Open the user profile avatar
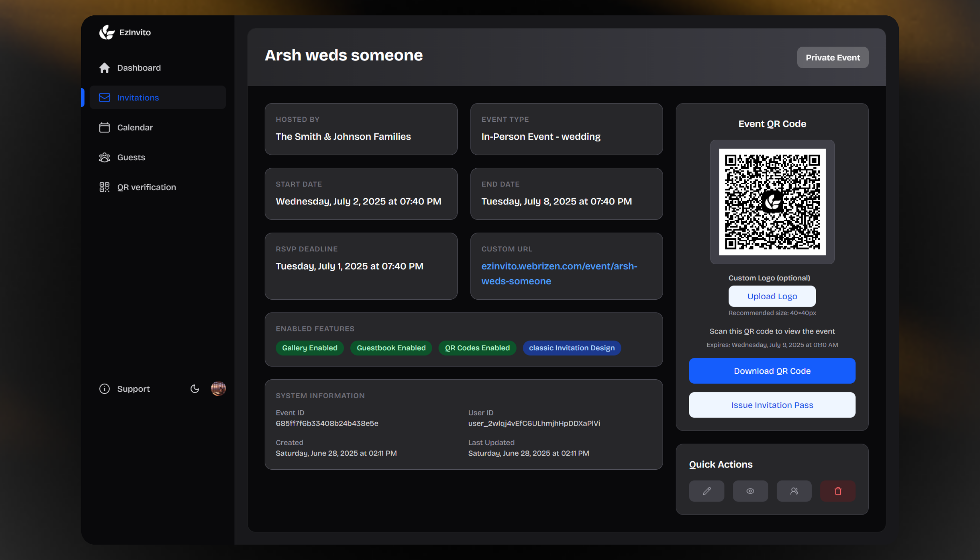Screen dimensions: 980x560 [x=218, y=388]
